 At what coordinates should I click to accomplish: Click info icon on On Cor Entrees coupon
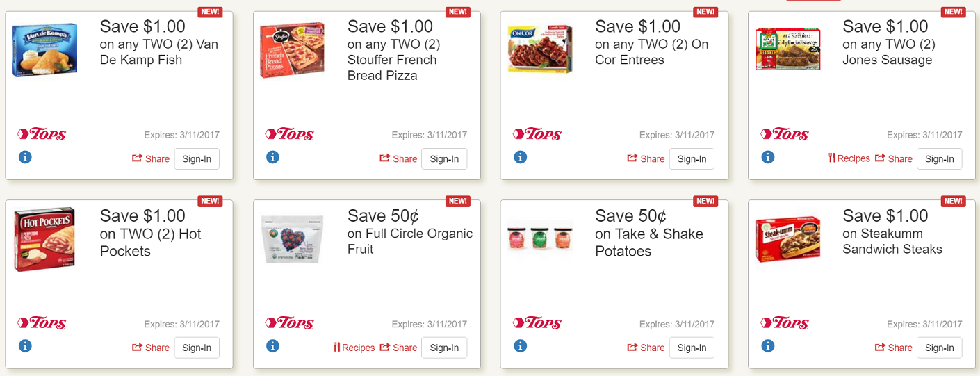520,157
